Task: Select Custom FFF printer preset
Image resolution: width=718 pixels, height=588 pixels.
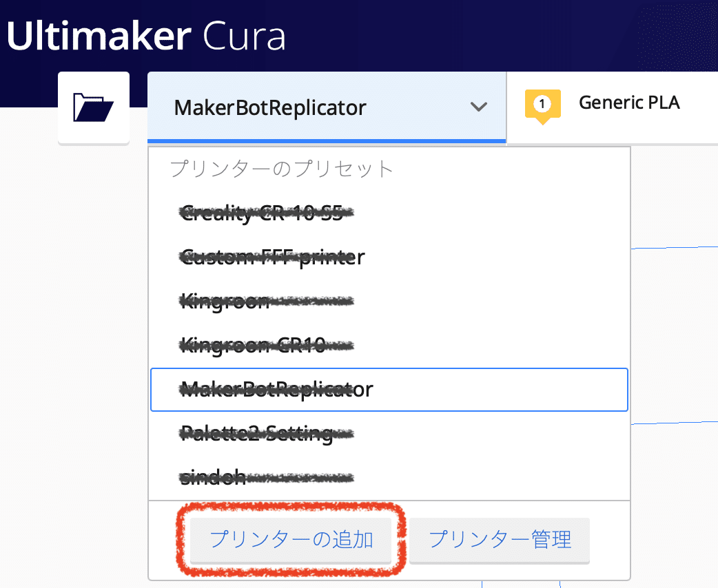Action: pyautogui.click(x=389, y=258)
